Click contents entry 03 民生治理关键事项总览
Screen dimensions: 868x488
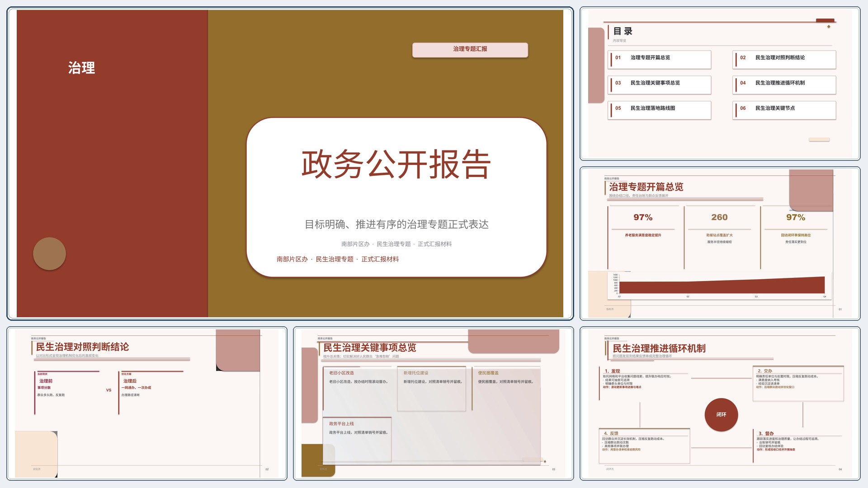tap(660, 85)
